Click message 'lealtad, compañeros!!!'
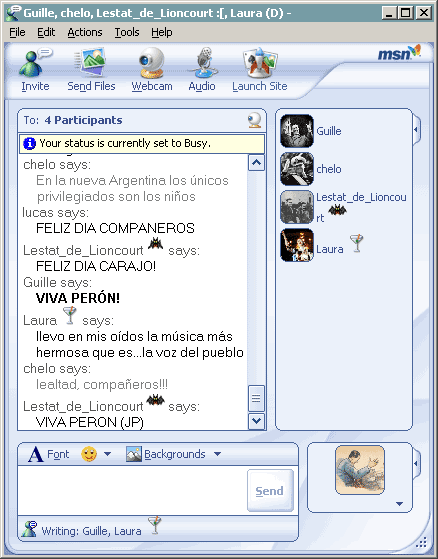438x559 pixels. [x=102, y=384]
